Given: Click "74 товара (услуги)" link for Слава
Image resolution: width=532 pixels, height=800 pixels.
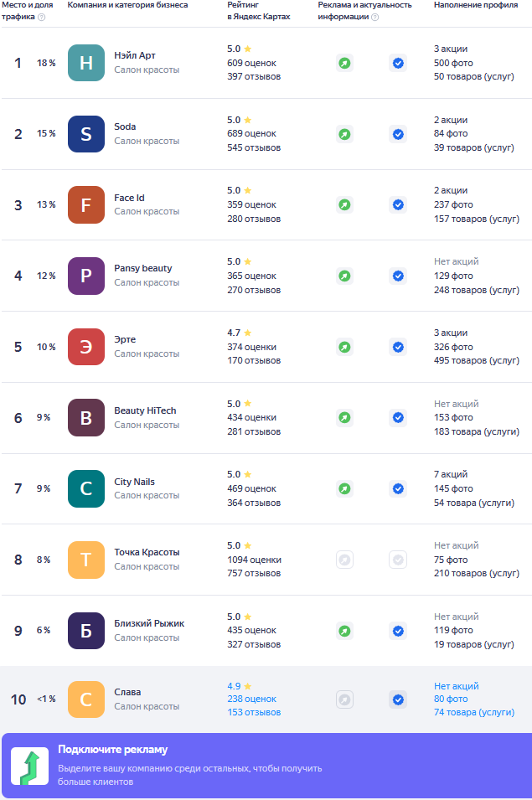Looking at the screenshot, I should [474, 712].
